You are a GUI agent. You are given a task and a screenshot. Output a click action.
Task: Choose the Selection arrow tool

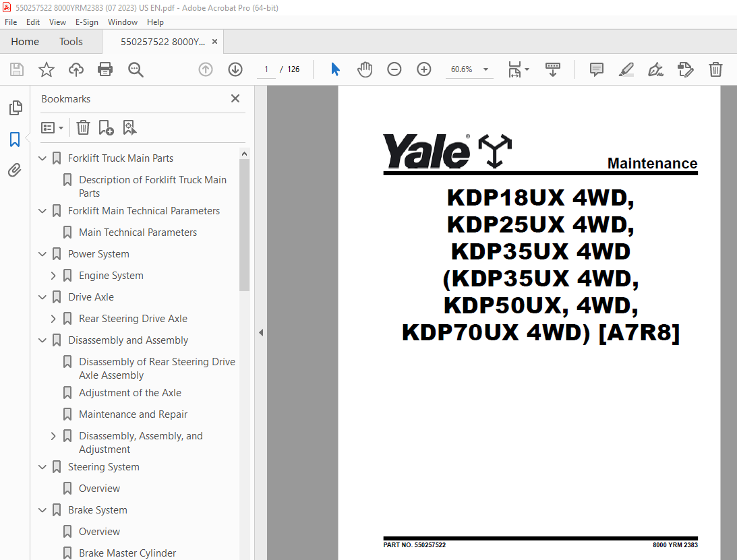[x=335, y=69]
